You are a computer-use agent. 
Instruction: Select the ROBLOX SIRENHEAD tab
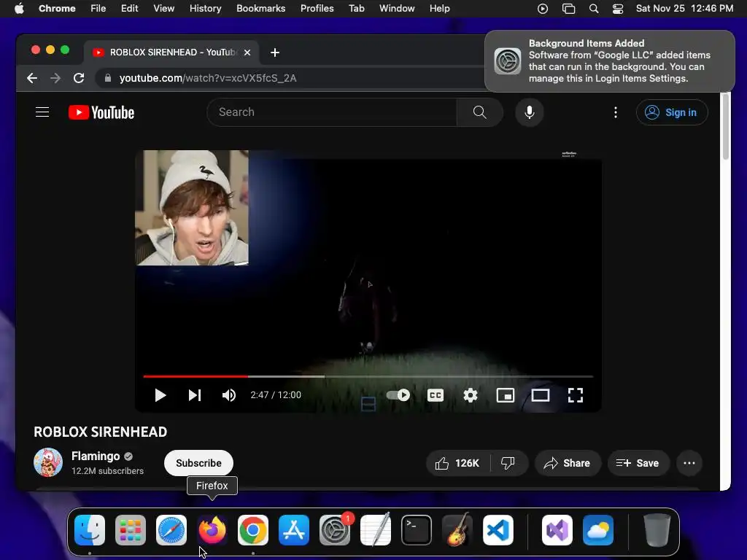[x=171, y=52]
